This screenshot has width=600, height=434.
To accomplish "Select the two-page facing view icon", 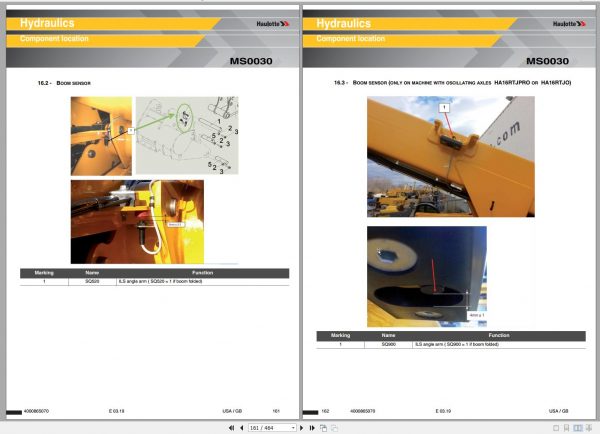I will point(578,428).
